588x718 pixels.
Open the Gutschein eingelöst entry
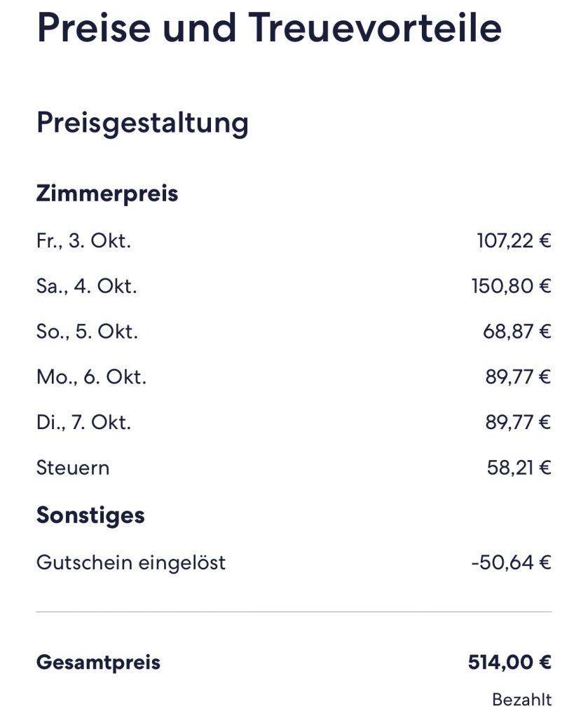[131, 562]
